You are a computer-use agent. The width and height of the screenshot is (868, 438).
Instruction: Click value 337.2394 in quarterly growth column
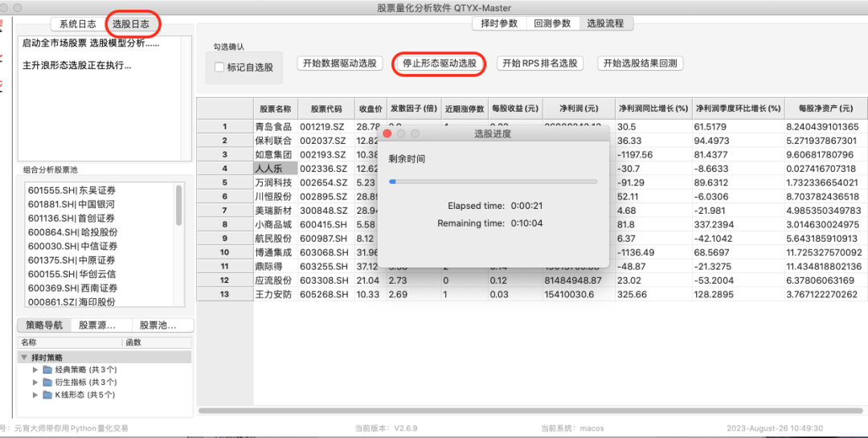pyautogui.click(x=738, y=225)
